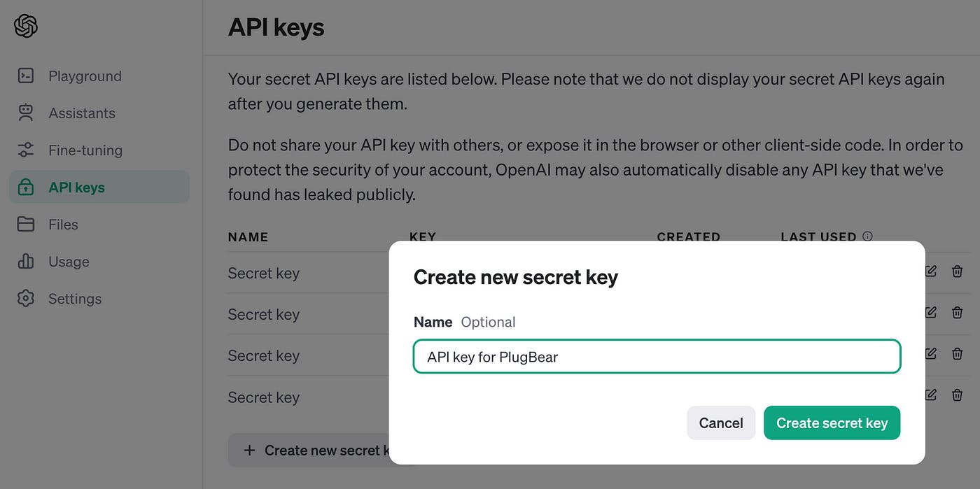This screenshot has height=489, width=980.
Task: Delete the first secret key
Action: 957,271
